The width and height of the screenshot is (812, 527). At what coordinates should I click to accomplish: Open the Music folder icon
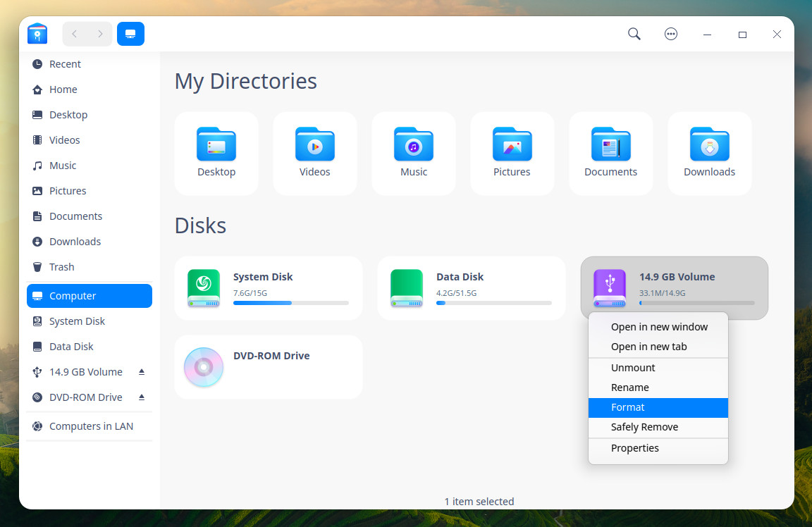tap(413, 144)
